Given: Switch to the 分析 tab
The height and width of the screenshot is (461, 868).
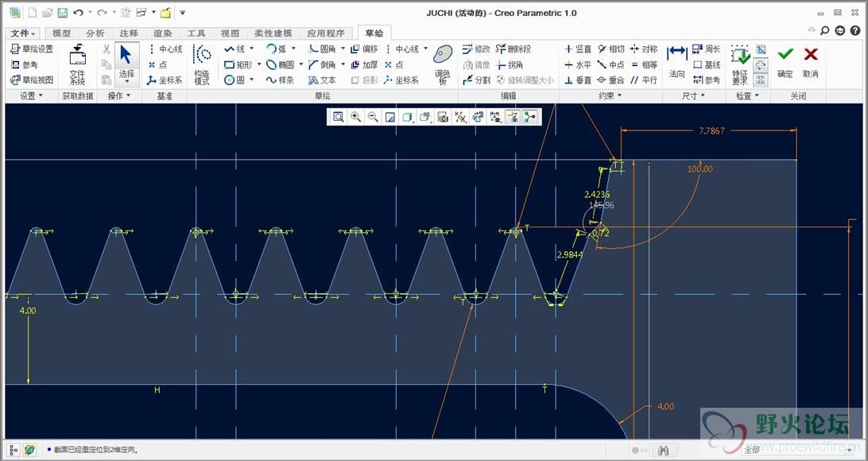Looking at the screenshot, I should (95, 33).
